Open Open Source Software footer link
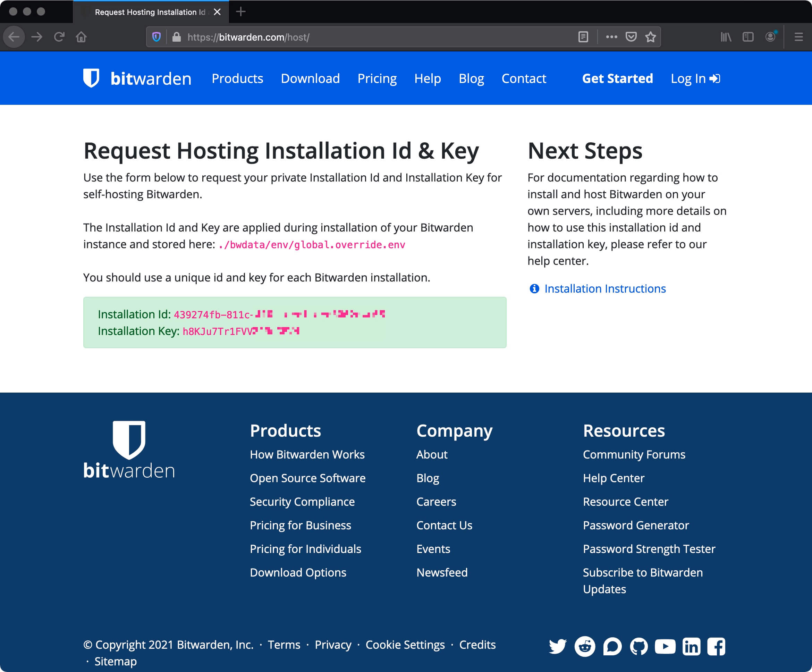 (x=307, y=478)
